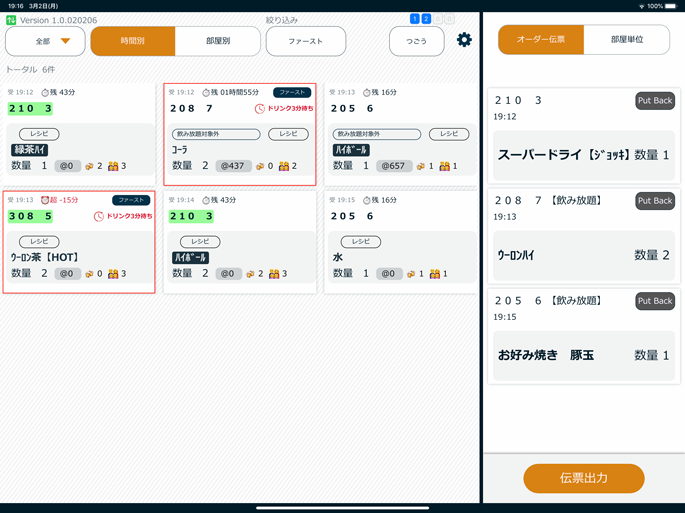
Task: Click the people icon on ウーロン茶【HOT】 card
Action: (x=113, y=274)
